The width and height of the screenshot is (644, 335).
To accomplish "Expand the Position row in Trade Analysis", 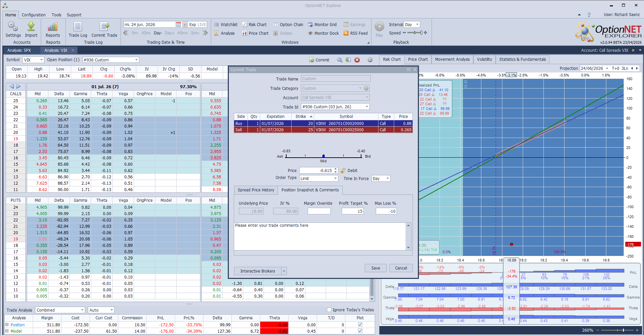I will click(x=7, y=324).
